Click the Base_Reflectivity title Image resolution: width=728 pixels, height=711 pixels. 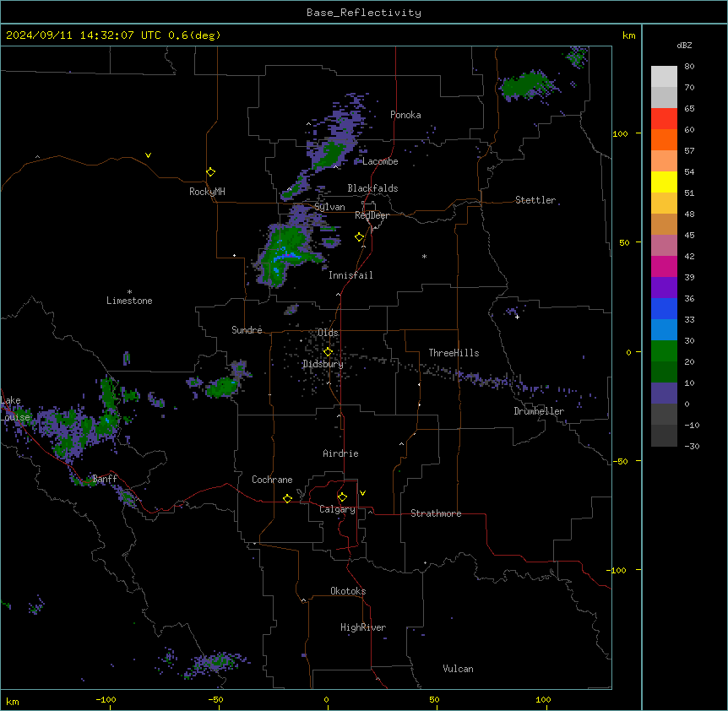(x=364, y=13)
